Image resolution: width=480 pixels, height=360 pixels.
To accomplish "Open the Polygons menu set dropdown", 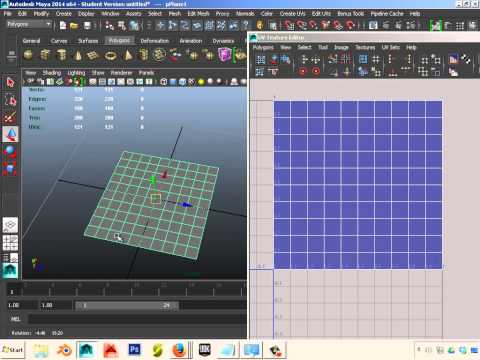I will coord(29,24).
